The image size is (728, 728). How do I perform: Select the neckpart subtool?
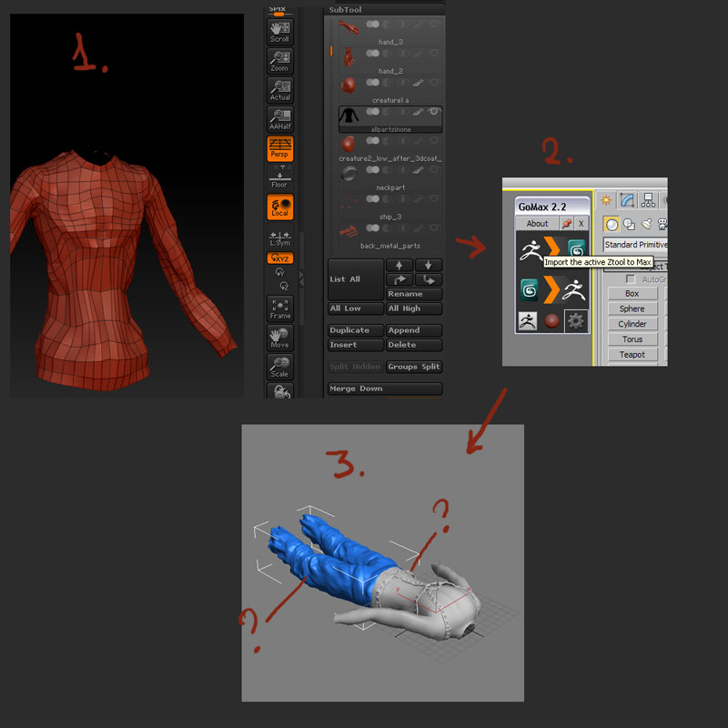[390, 178]
